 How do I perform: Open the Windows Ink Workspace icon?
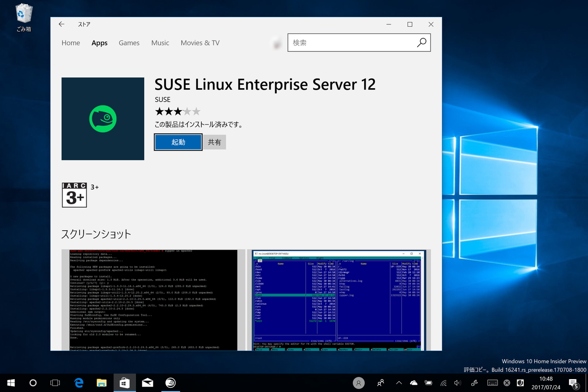tap(474, 382)
